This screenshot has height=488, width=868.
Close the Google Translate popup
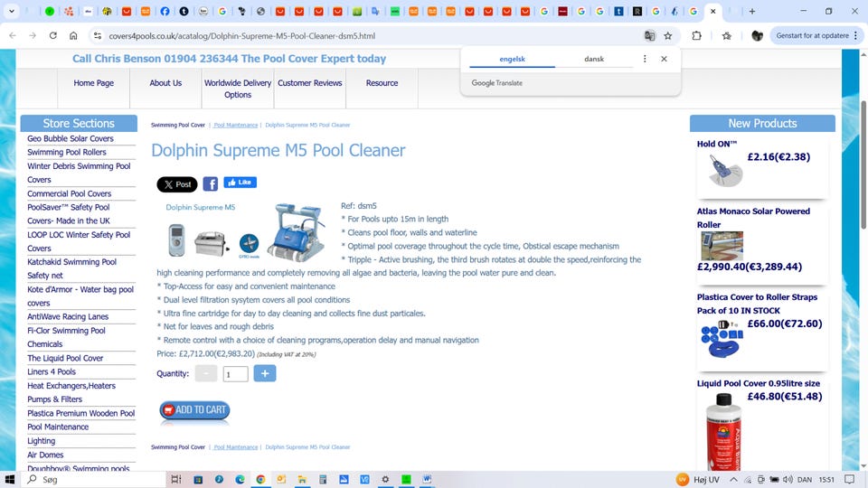tap(664, 59)
